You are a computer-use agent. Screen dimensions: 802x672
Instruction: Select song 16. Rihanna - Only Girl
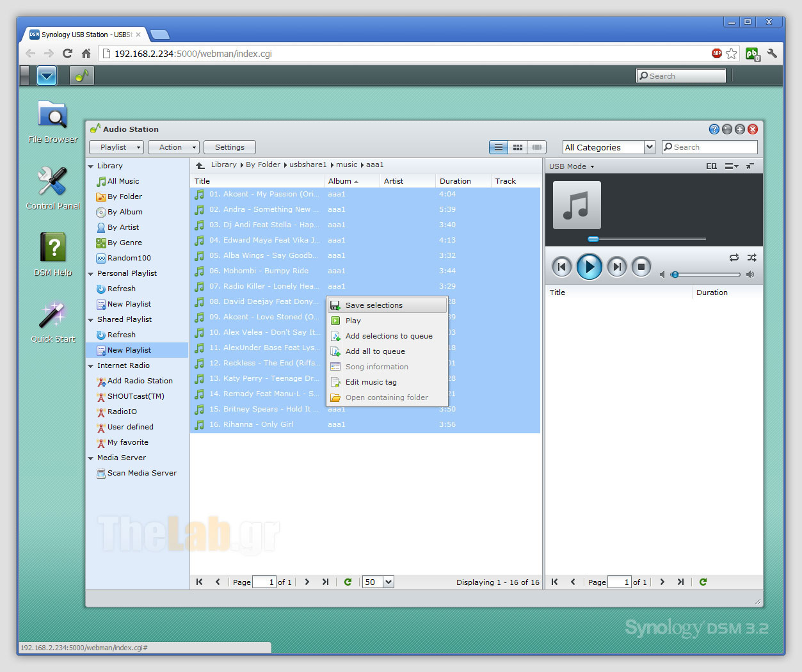365,424
